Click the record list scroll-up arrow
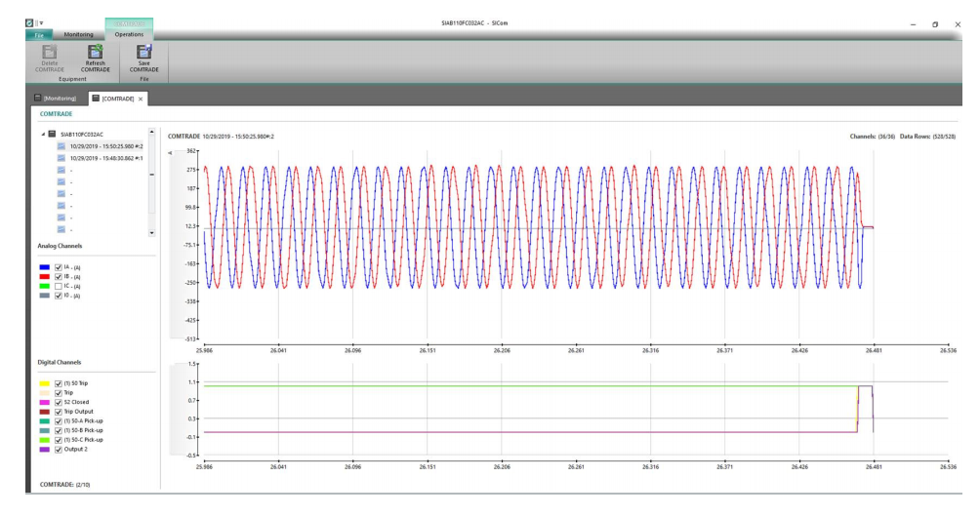The height and width of the screenshot is (517, 980). 151,132
